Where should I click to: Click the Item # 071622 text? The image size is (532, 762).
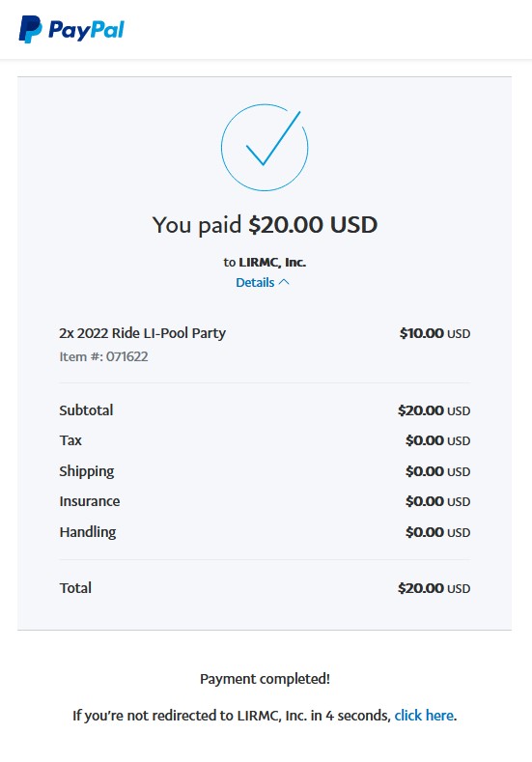(103, 356)
